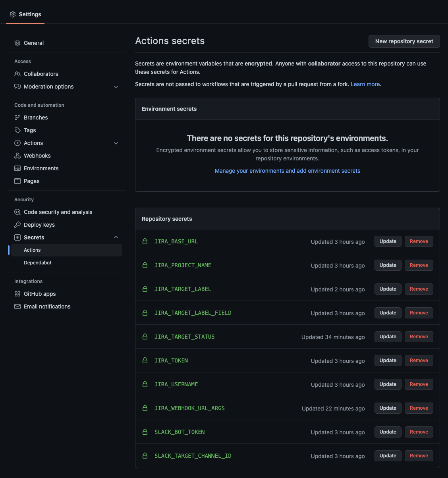Open Environments via its sidebar icon
The height and width of the screenshot is (478, 448).
click(x=17, y=168)
